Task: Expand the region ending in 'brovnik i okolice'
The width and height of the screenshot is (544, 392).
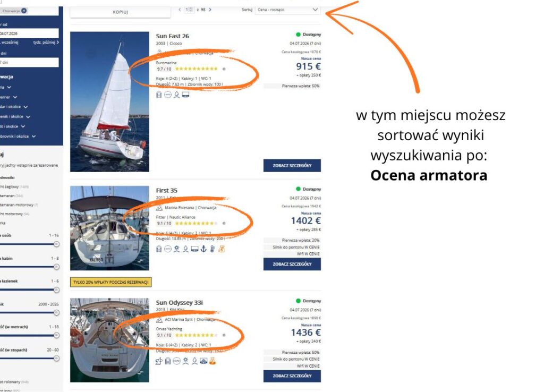Action: click(33, 137)
